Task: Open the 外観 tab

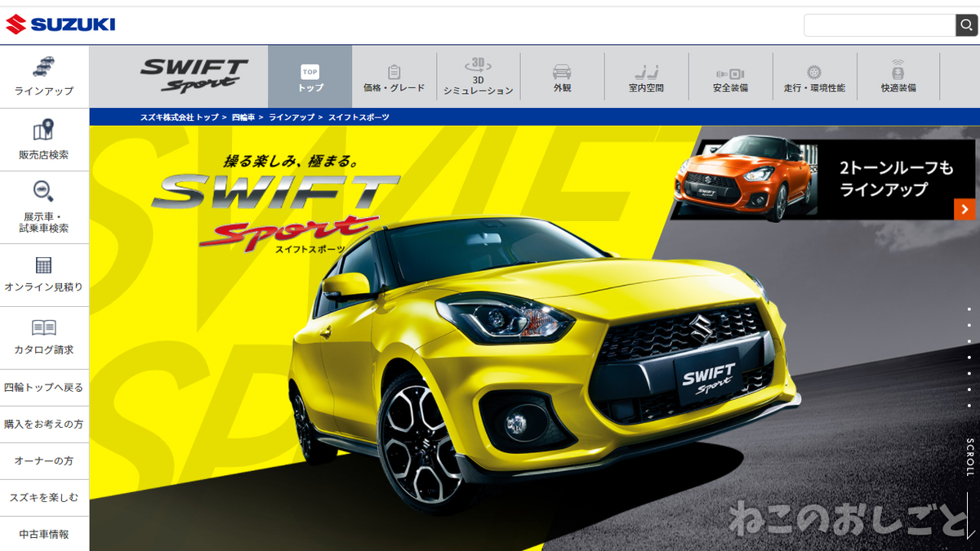Action: click(x=563, y=77)
